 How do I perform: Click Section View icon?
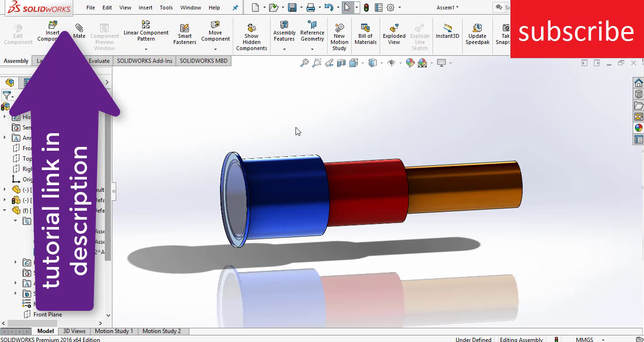click(x=341, y=63)
